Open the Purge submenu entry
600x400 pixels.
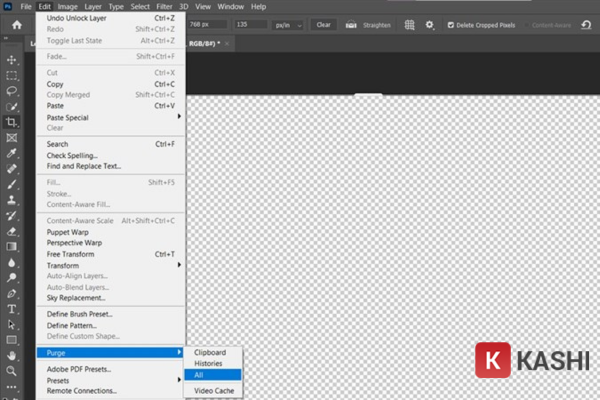(x=111, y=353)
